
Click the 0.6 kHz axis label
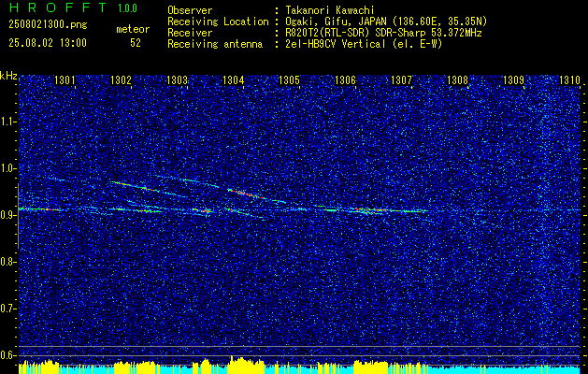7,355
